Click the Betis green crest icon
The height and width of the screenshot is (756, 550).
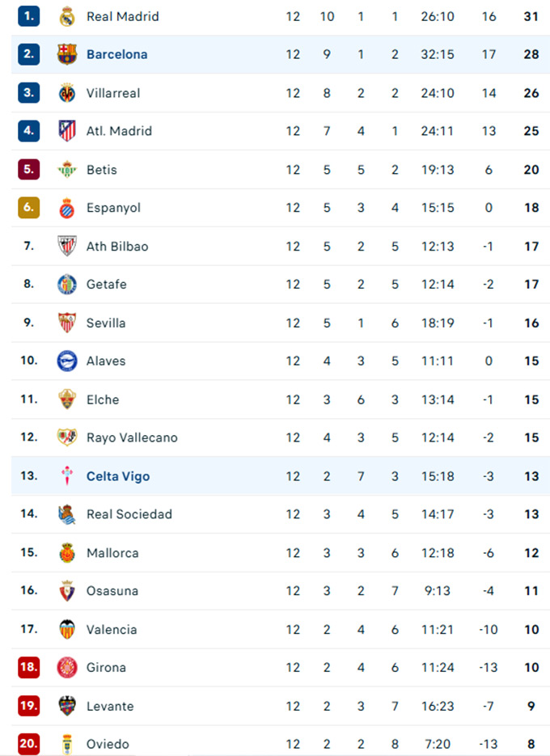(x=67, y=170)
